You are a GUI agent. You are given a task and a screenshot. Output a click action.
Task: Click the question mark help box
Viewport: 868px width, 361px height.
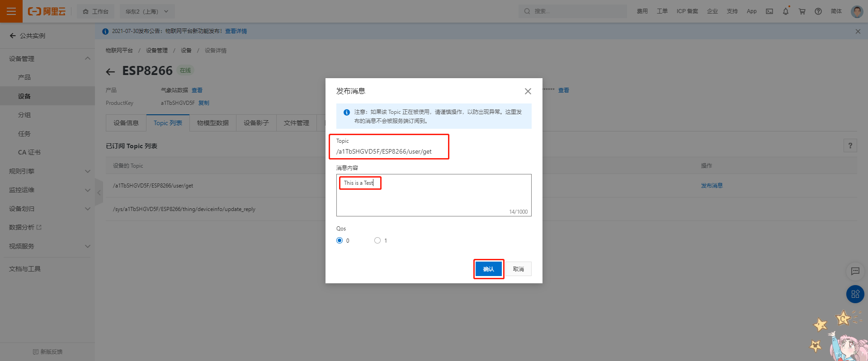click(x=850, y=145)
